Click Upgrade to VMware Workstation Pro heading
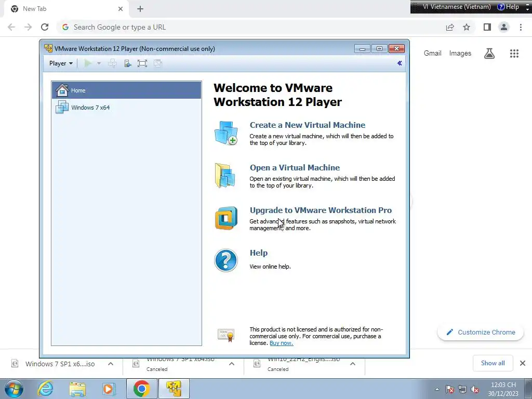Screen dimensions: 532x399 click(x=321, y=210)
